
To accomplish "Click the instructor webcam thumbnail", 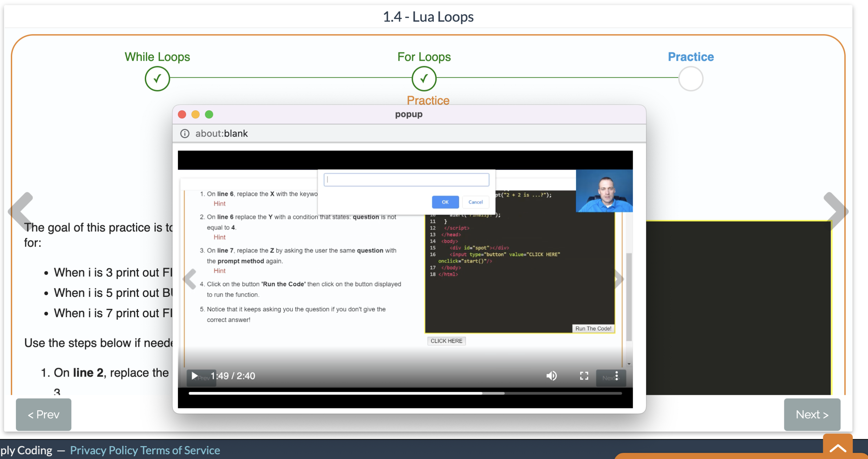I will coord(604,191).
